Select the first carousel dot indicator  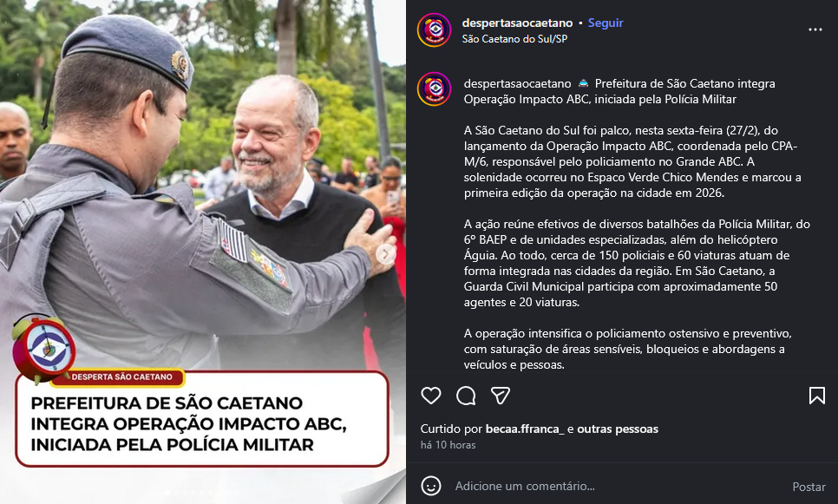click(x=167, y=492)
